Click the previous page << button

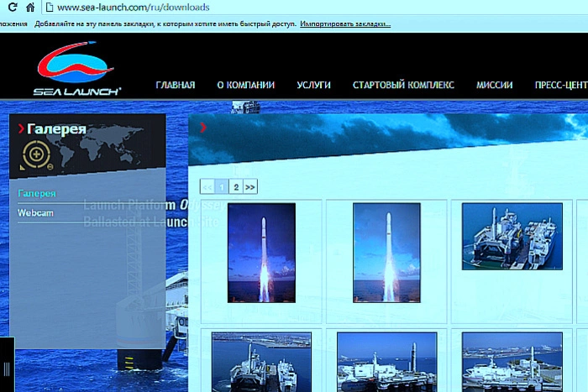point(207,187)
